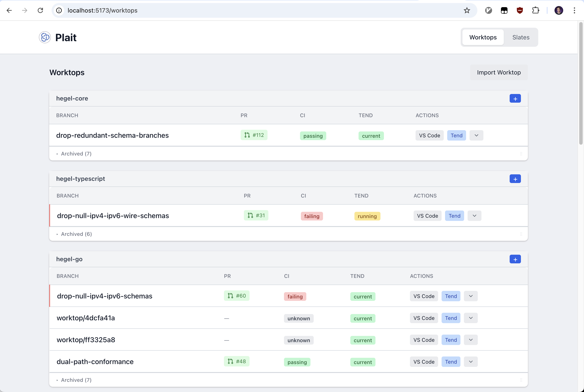Select the Worktops tab

(483, 37)
